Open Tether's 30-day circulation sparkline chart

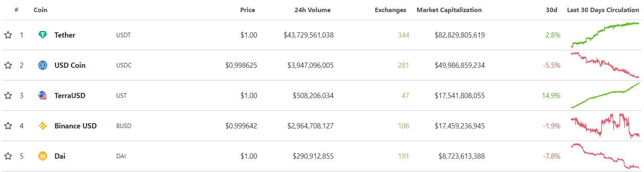tap(605, 35)
